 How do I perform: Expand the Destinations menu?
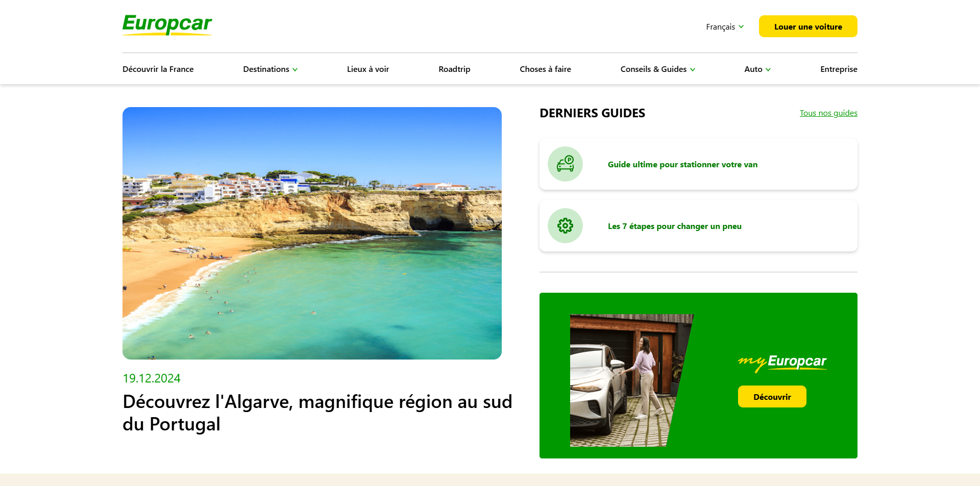pos(271,69)
